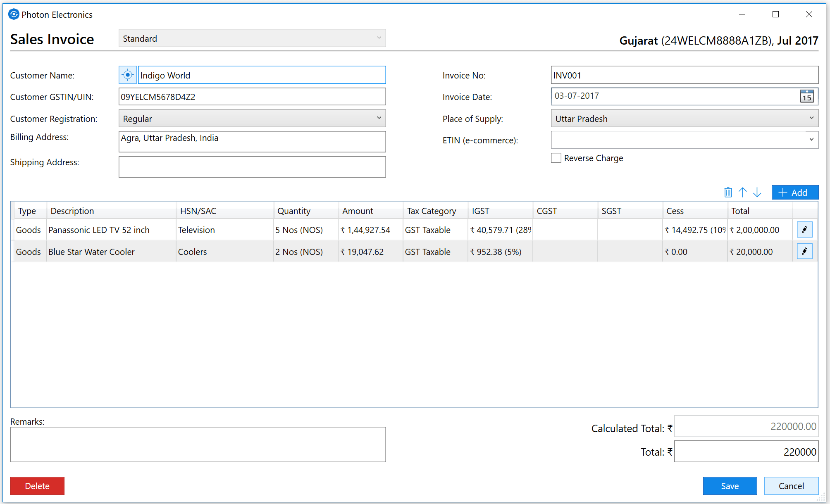This screenshot has height=504, width=830.
Task: Enable the Reverse Charge checkbox
Action: (x=556, y=158)
